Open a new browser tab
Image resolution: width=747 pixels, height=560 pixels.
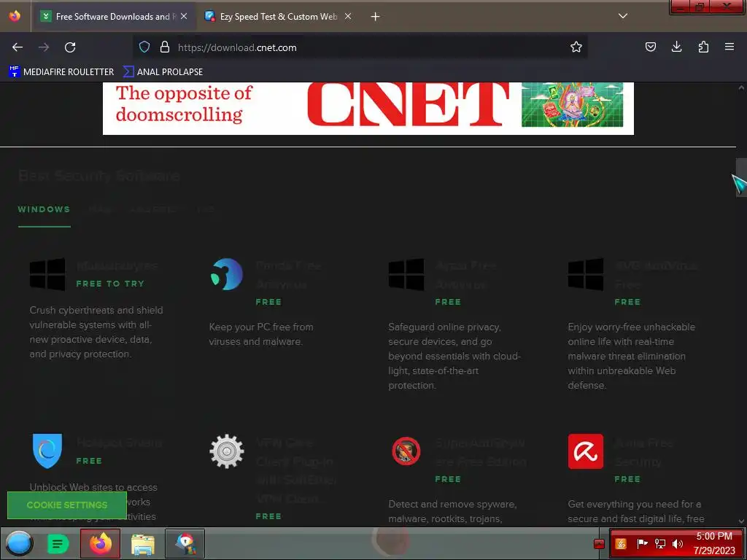375,17
